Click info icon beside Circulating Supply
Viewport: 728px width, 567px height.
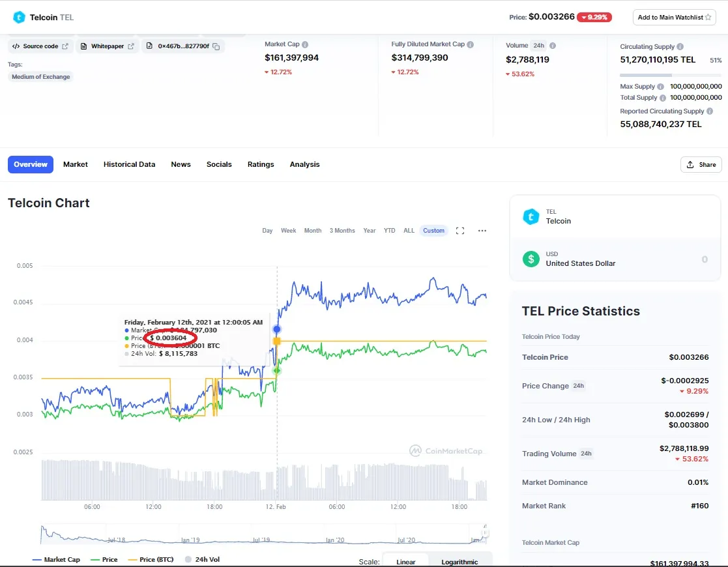[680, 46]
